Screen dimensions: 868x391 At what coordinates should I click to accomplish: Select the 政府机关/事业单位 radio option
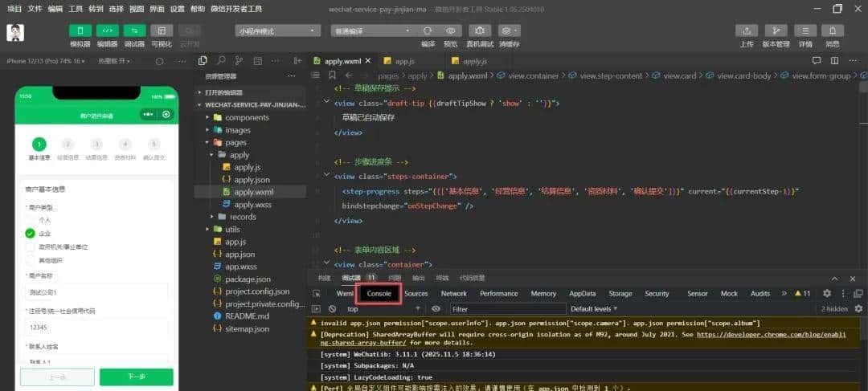[30, 246]
